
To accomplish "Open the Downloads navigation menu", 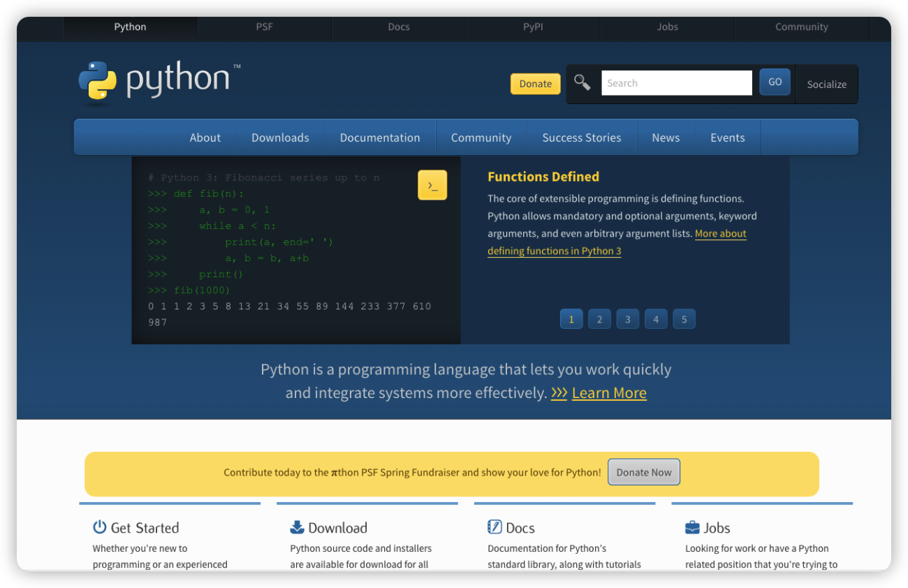I will click(x=280, y=138).
